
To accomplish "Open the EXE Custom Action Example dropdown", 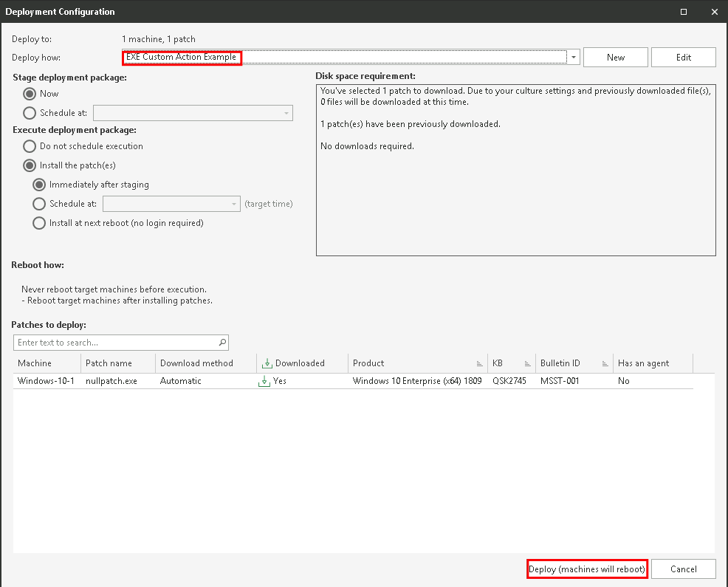I will coord(574,57).
